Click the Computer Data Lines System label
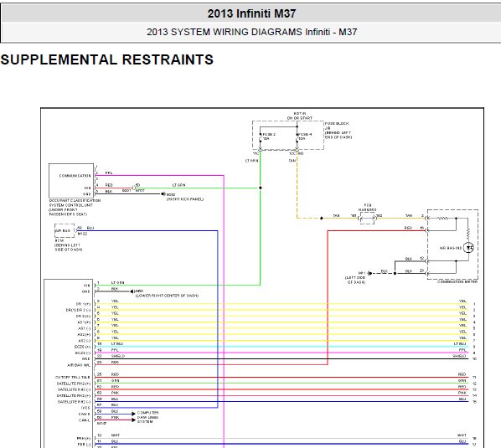Screen dimensions: 501x448 148,417
